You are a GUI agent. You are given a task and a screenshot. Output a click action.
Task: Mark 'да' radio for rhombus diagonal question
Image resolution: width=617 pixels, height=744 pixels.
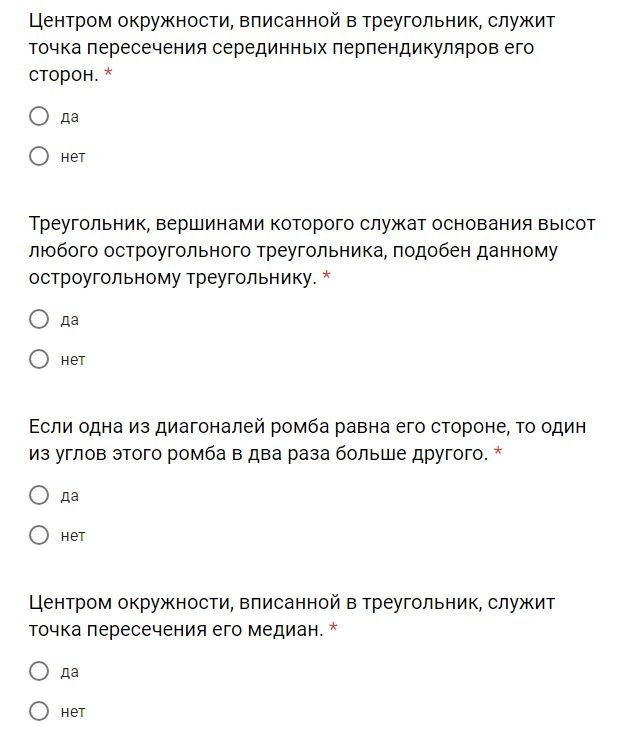[x=39, y=495]
